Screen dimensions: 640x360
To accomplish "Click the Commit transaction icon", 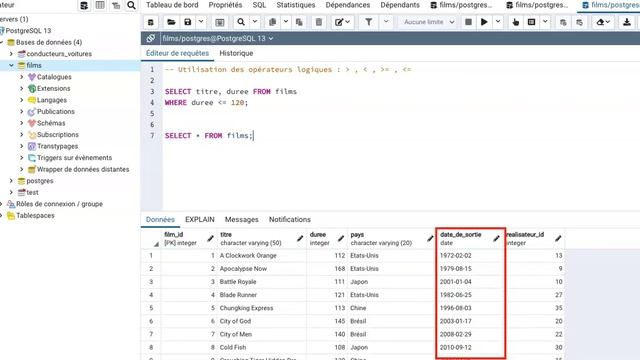I will pyautogui.click(x=563, y=22).
